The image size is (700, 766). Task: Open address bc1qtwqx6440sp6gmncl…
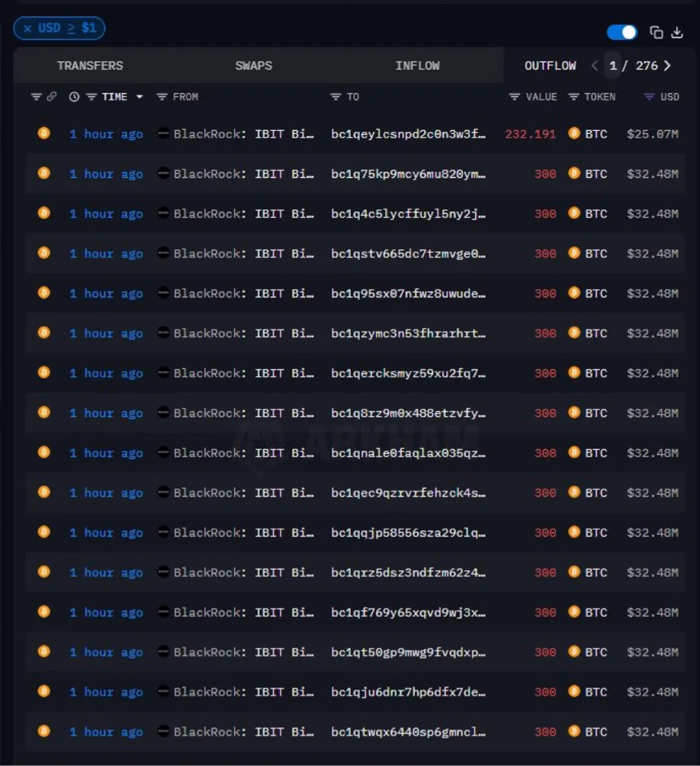click(x=408, y=732)
